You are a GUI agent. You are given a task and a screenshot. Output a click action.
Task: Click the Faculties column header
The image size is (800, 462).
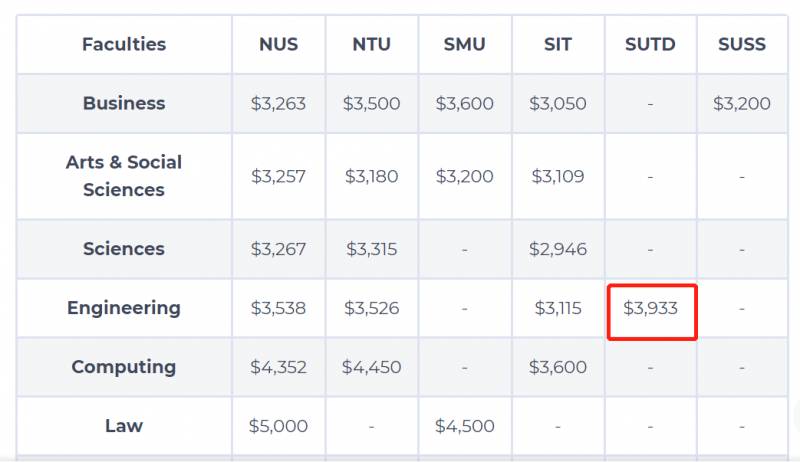[x=124, y=44]
